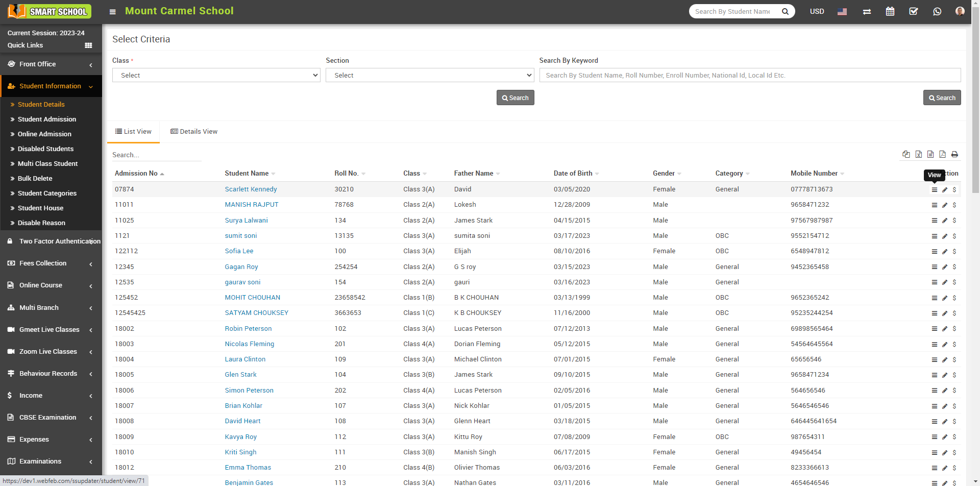Edit Scarlett Kennedy's record with the pencil icon
The image size is (980, 486).
[945, 190]
